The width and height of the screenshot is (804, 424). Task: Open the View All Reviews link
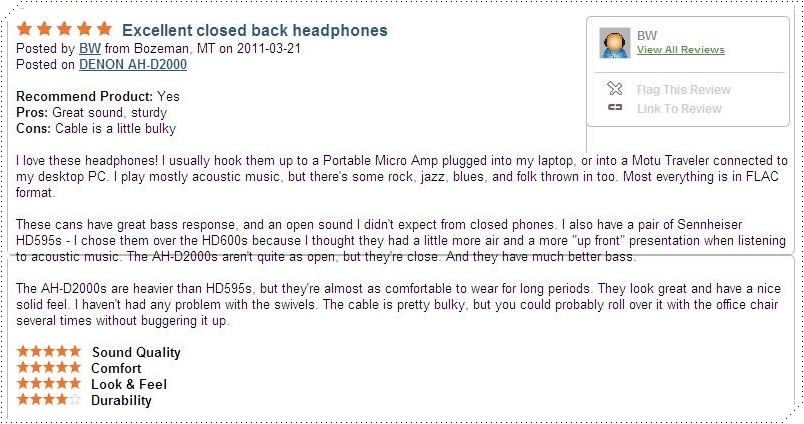click(x=680, y=50)
